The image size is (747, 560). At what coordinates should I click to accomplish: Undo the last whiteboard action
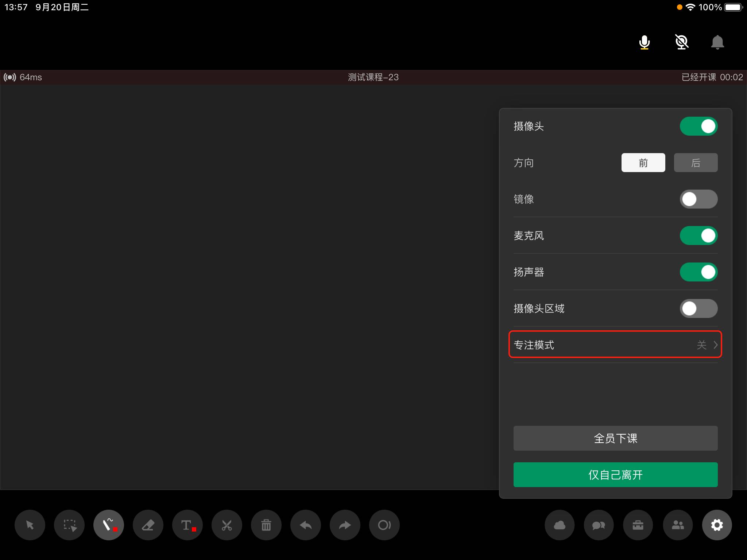(x=306, y=525)
